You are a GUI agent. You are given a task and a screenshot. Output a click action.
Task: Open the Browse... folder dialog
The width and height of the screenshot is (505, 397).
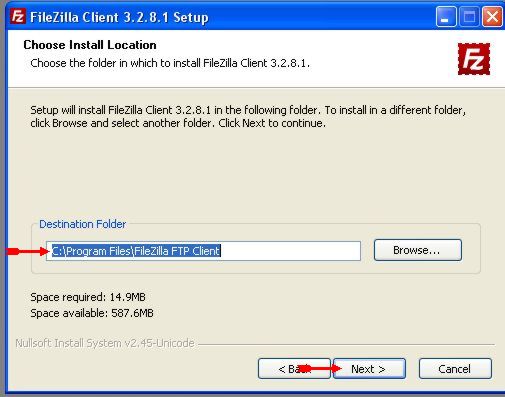coord(418,250)
